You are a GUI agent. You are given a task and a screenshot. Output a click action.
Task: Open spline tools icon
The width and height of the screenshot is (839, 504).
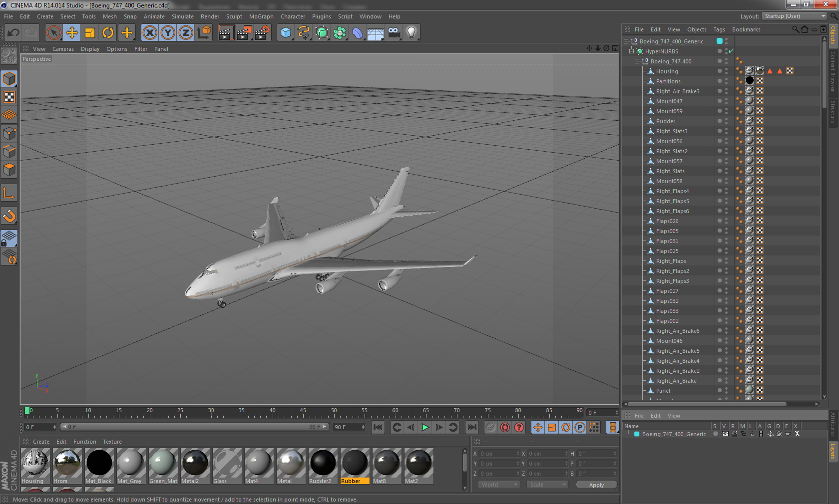point(304,33)
